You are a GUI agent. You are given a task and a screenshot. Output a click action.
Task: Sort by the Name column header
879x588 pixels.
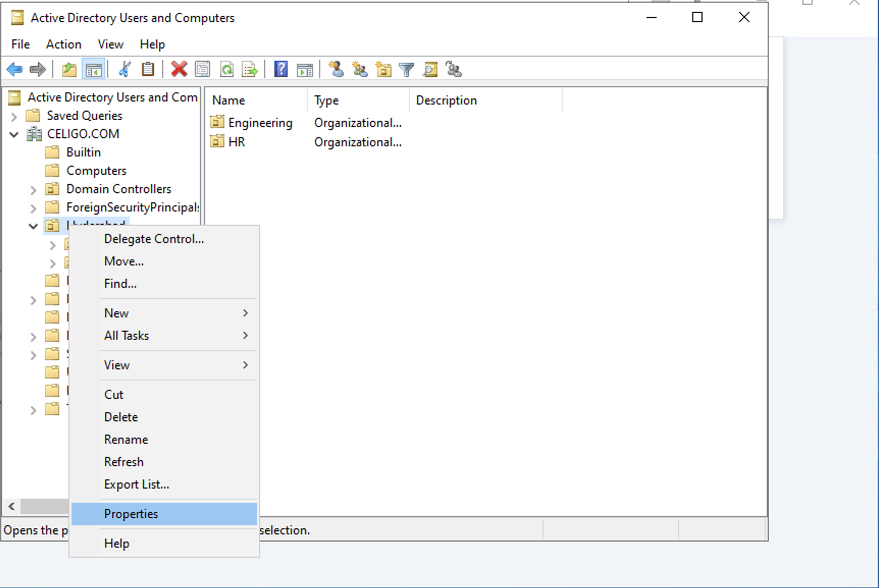point(257,100)
